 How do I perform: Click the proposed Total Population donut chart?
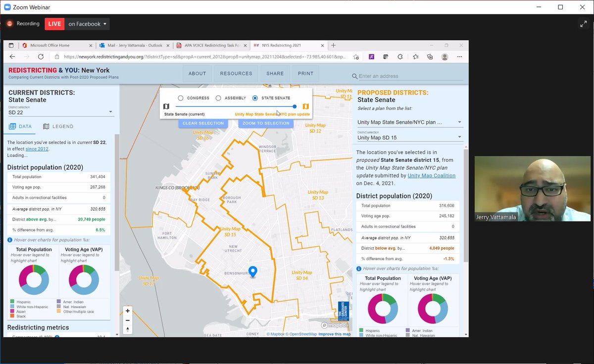[383, 309]
